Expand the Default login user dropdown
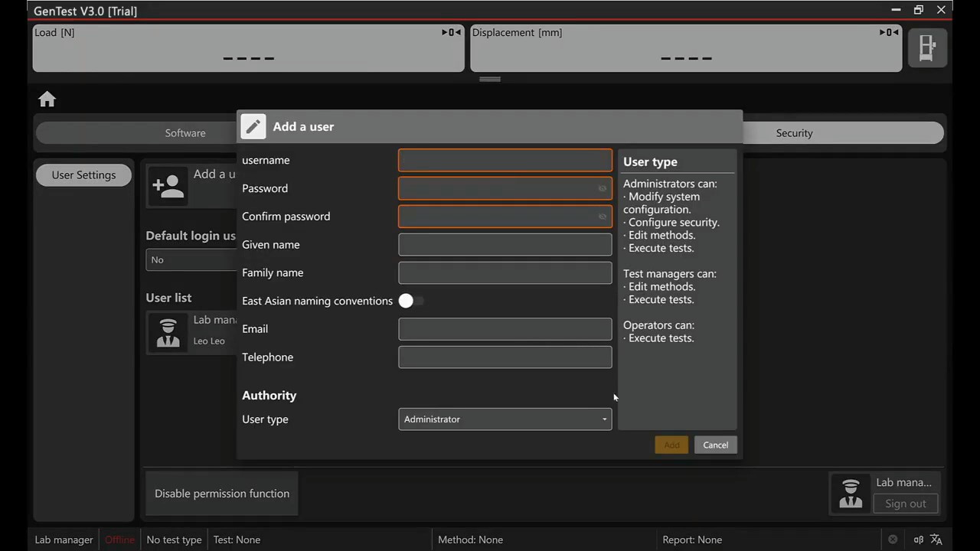 tap(191, 260)
